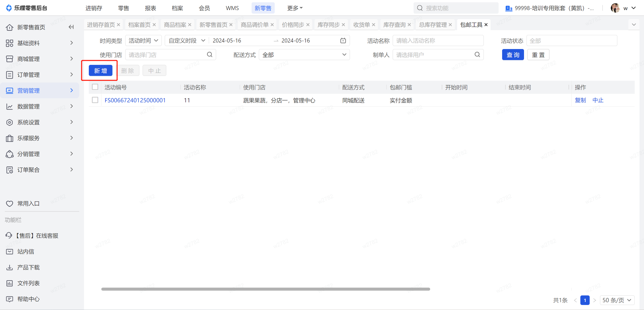Viewport: 644px width, 310px height.
Task: Open 【售后】在线客服 headset icon
Action: pyautogui.click(x=9, y=235)
